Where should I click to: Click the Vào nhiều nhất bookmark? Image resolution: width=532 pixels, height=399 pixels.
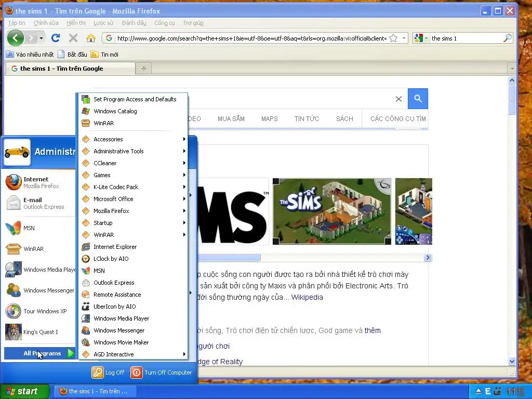pos(30,54)
